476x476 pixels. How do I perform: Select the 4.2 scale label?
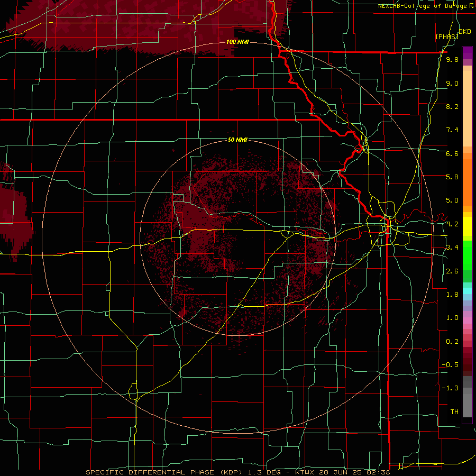452,224
